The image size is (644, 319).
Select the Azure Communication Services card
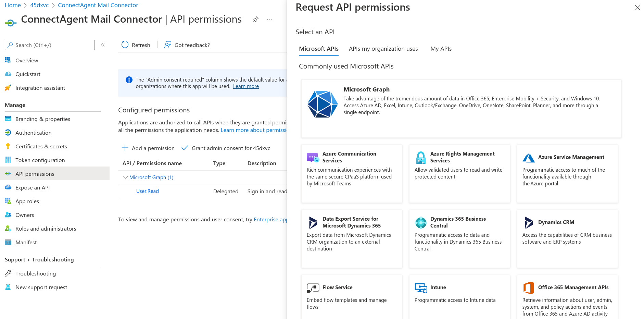click(352, 174)
